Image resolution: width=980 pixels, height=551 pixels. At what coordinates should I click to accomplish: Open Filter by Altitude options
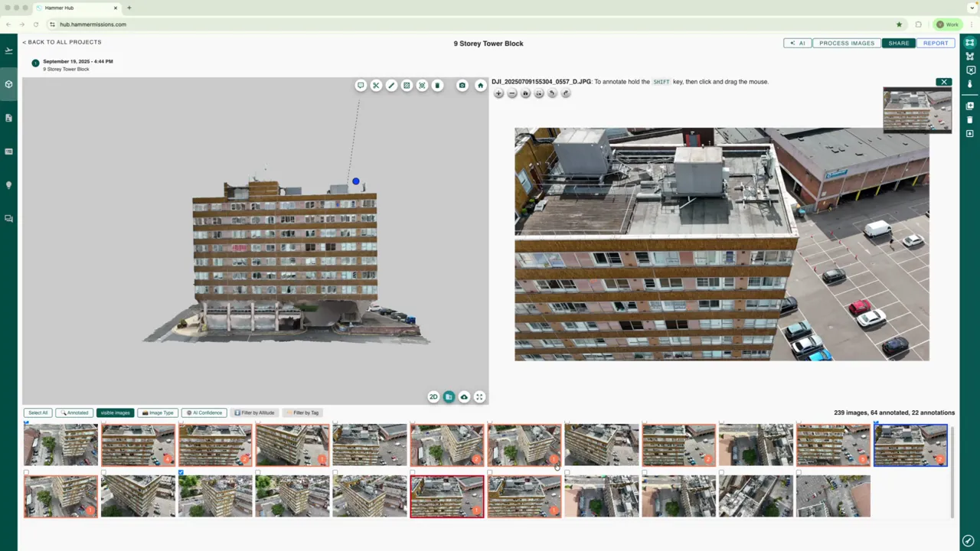pyautogui.click(x=254, y=412)
